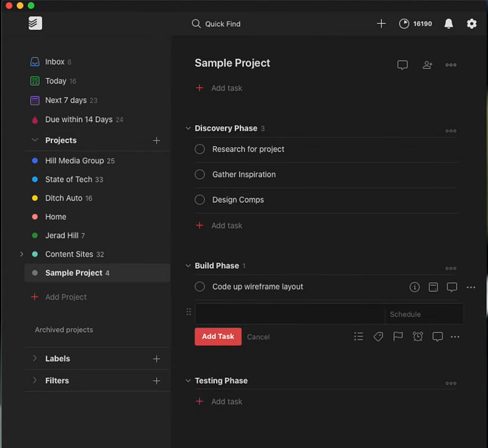Click schedule icon on Code up wireframe layout

click(433, 287)
